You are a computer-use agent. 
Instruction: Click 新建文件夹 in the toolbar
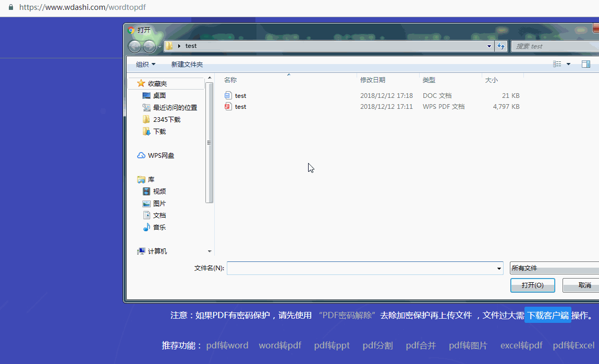tap(187, 64)
